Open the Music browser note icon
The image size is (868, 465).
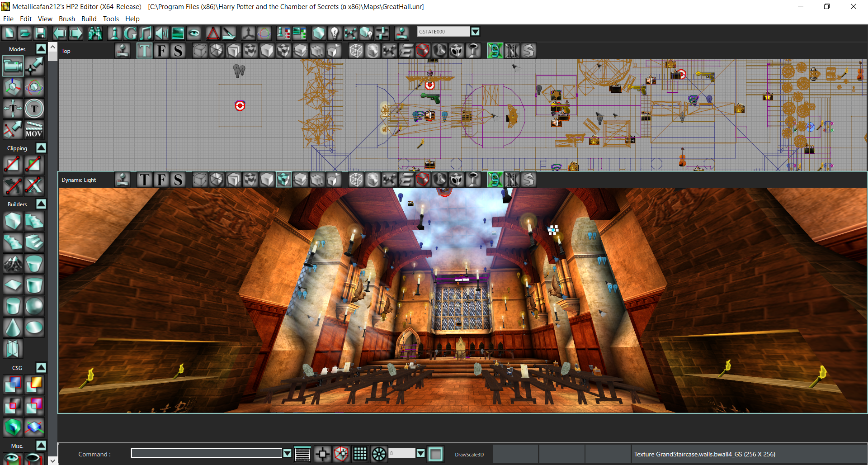click(146, 33)
